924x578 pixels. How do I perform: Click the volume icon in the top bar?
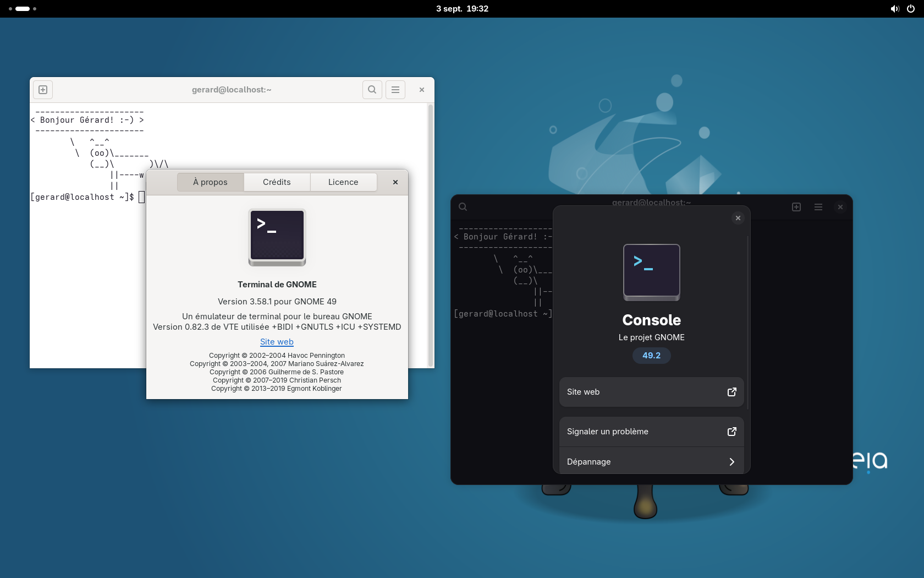pos(895,9)
